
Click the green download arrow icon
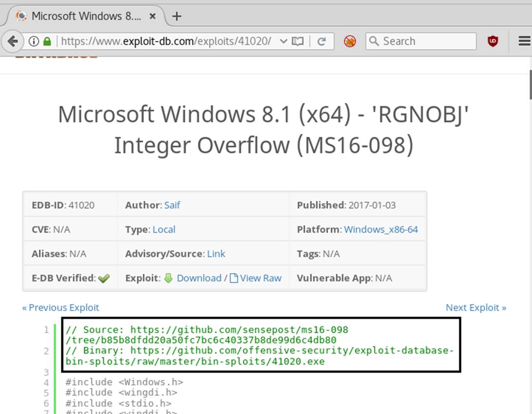click(x=169, y=278)
